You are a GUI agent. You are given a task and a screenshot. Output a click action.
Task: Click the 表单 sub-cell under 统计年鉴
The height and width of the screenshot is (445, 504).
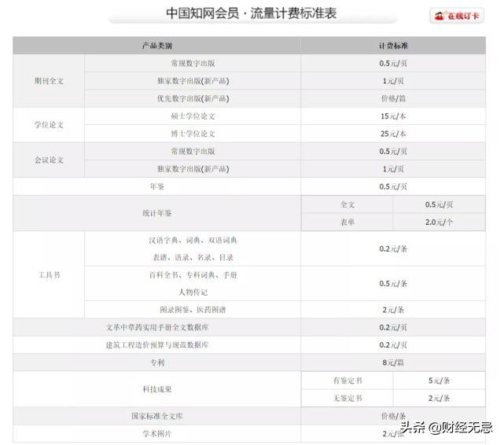(348, 222)
